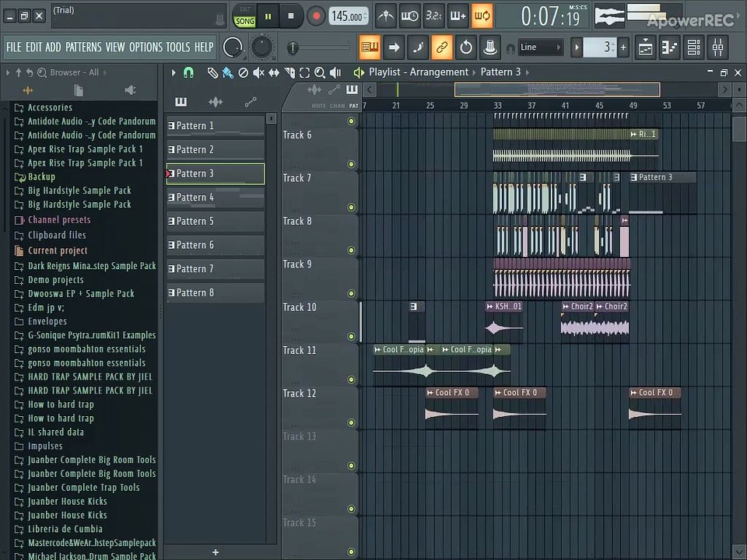Image resolution: width=747 pixels, height=560 pixels.
Task: Select the playlist paint brush tool
Action: tap(228, 73)
